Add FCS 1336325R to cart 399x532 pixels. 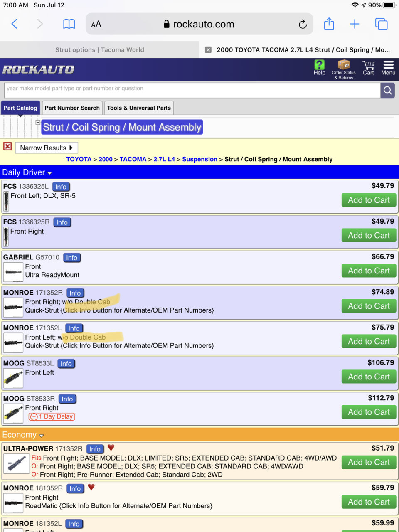click(x=369, y=235)
